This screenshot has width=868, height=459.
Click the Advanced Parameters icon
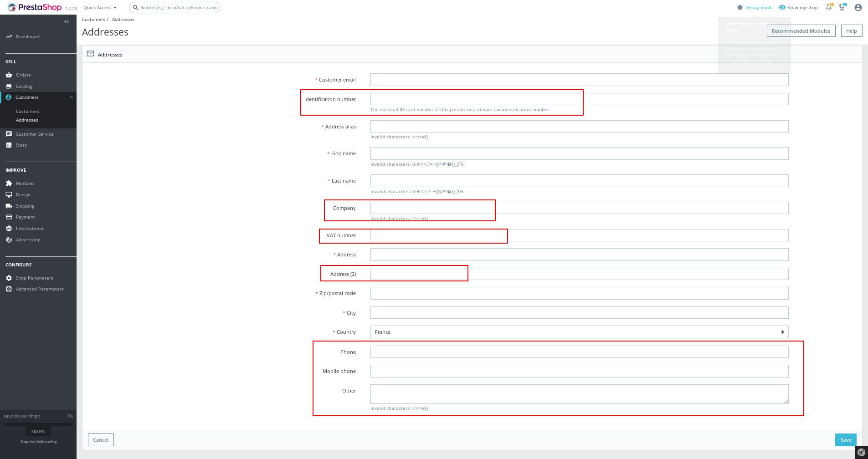9,289
